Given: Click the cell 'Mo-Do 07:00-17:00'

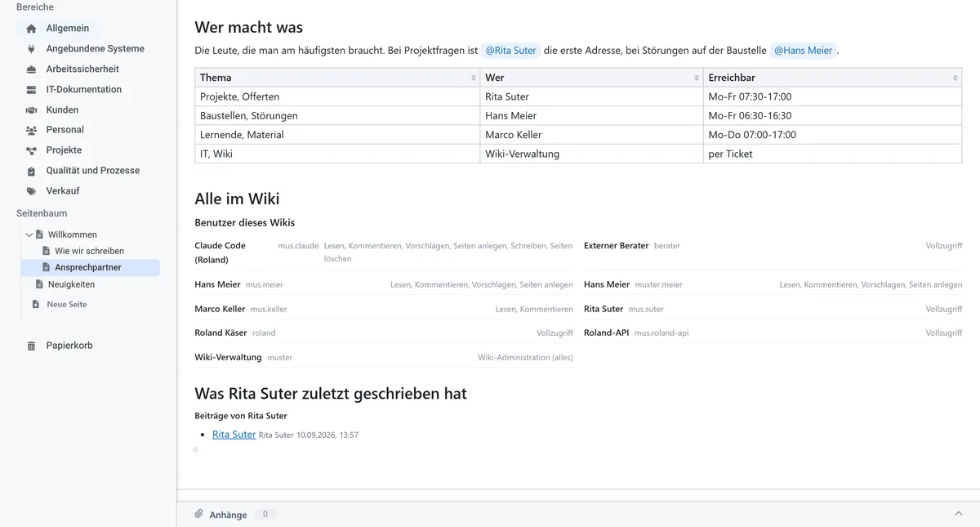Looking at the screenshot, I should click(x=832, y=135).
